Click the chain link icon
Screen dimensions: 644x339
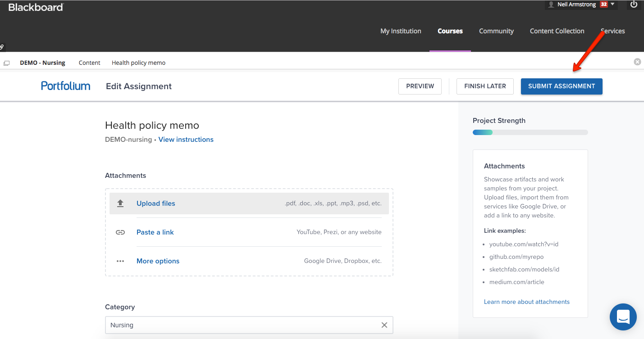point(120,232)
